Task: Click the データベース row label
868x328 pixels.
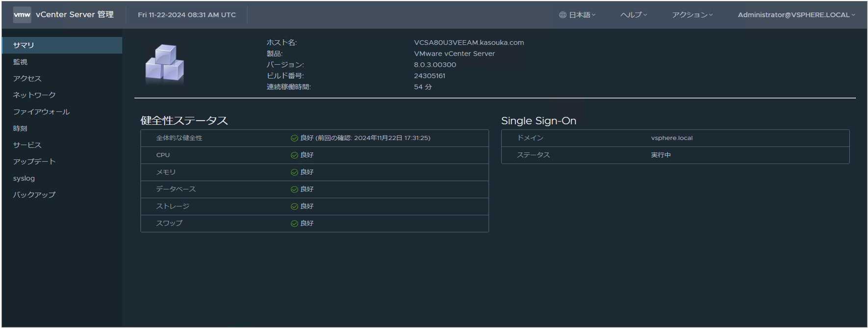Action: (x=176, y=189)
